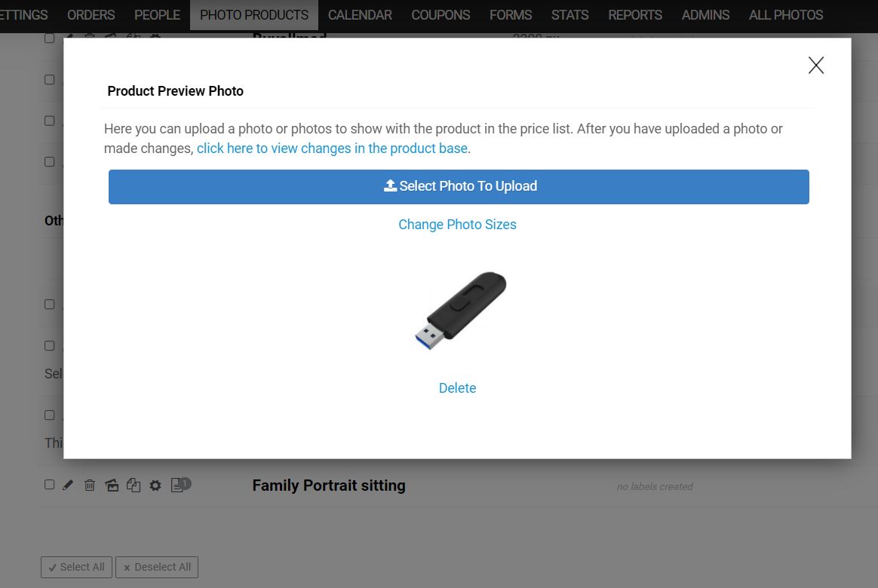Open the Change Photo Sizes link
Image resolution: width=878 pixels, height=588 pixels.
pyautogui.click(x=457, y=225)
